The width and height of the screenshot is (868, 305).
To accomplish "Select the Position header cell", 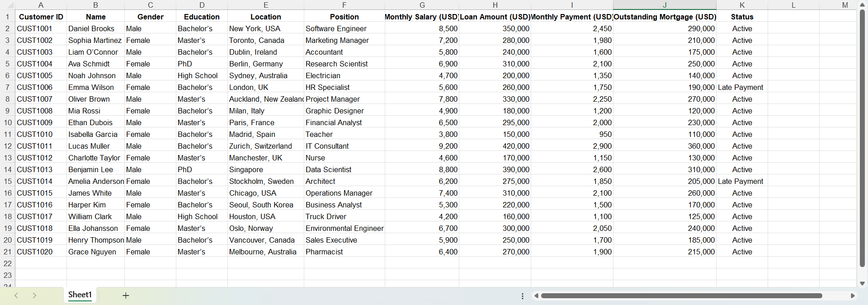I will pyautogui.click(x=344, y=17).
